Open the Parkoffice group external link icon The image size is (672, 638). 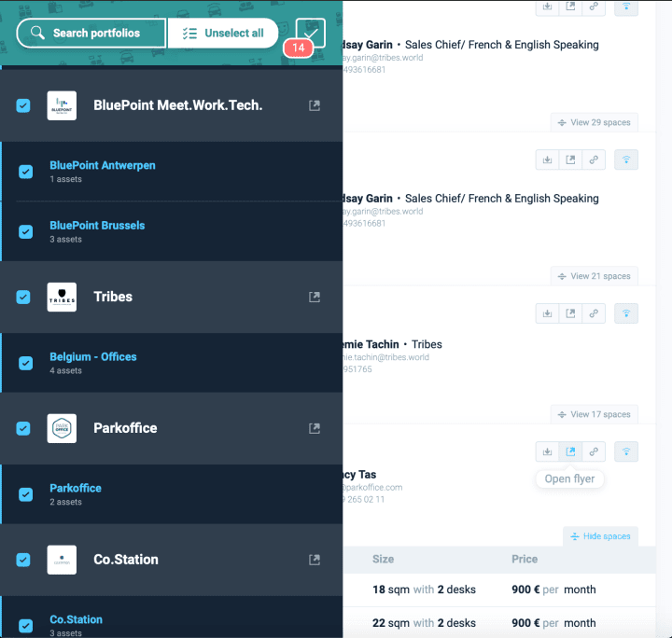pyautogui.click(x=315, y=428)
